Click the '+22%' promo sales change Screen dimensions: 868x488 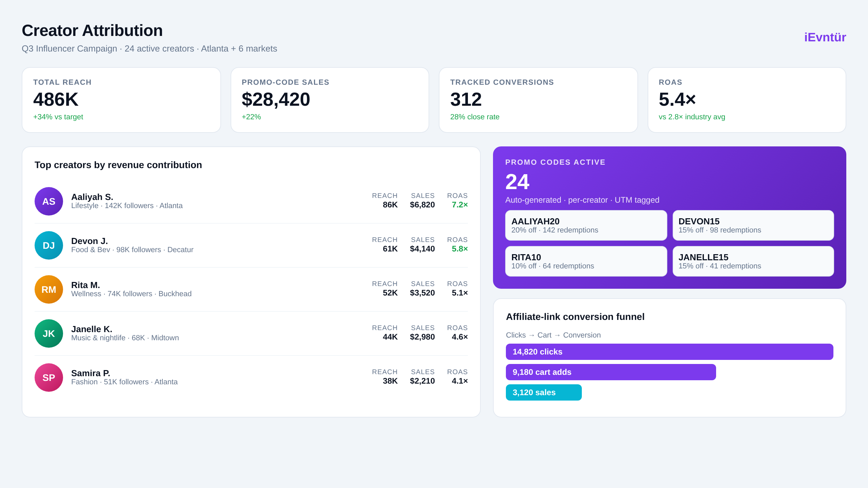(251, 117)
